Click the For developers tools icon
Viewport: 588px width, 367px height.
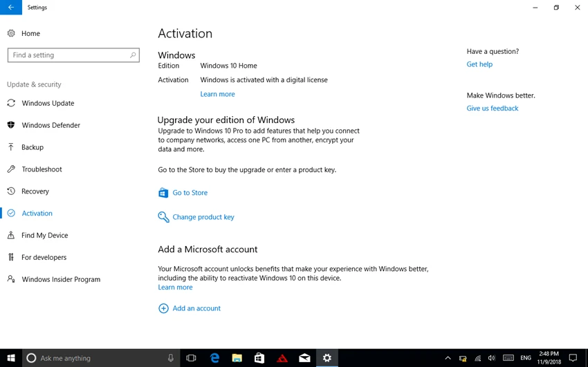(11, 257)
